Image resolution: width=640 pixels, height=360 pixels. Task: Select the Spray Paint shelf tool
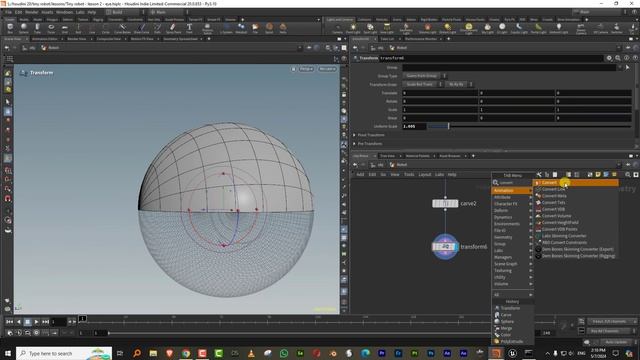tap(173, 28)
